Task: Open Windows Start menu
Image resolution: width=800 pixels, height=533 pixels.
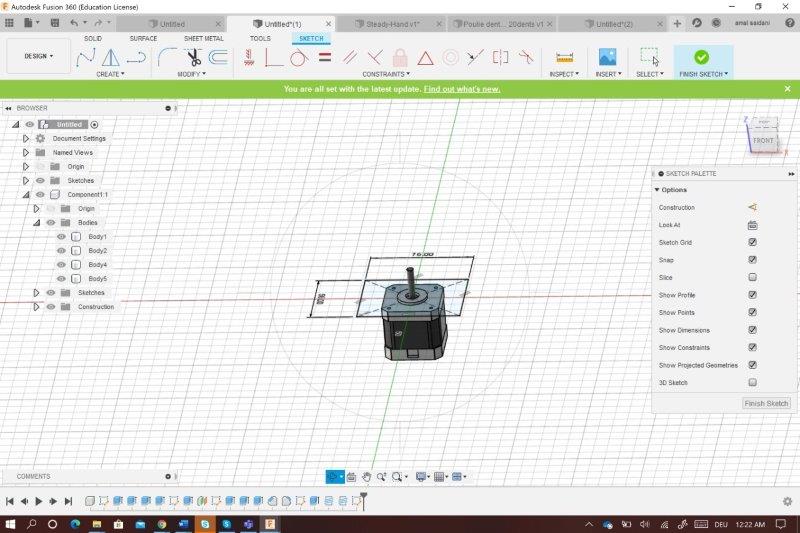Action: (x=10, y=524)
